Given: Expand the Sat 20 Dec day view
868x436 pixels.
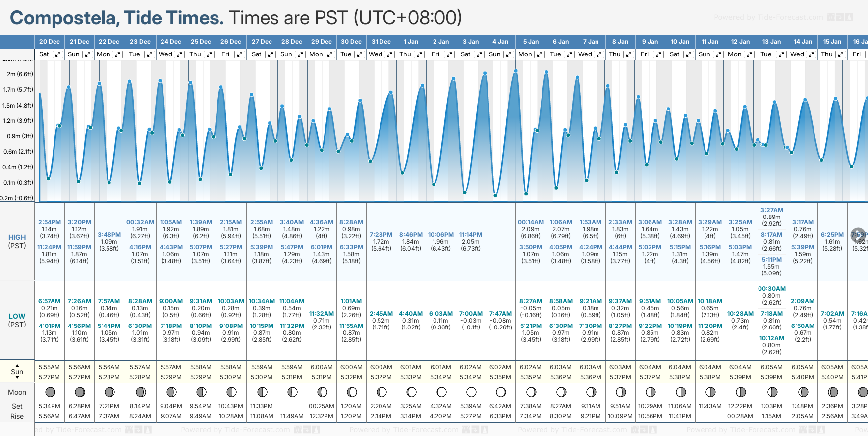Looking at the screenshot, I should [58, 54].
